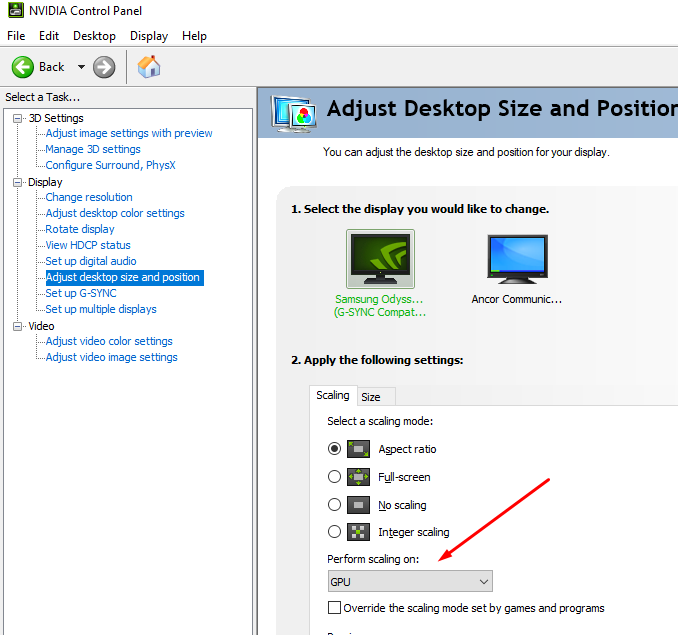This screenshot has width=678, height=635.
Task: Open Set up G-SYNC
Action: 81,293
